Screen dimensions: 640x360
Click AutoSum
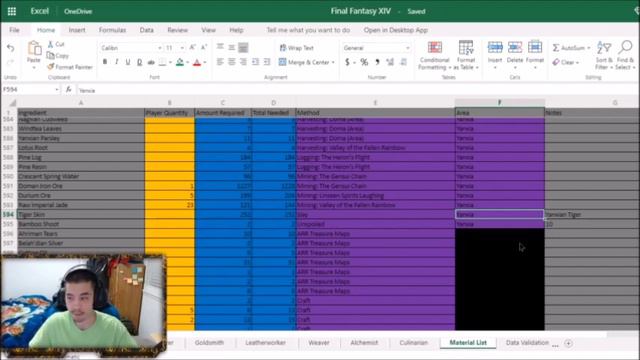point(569,48)
